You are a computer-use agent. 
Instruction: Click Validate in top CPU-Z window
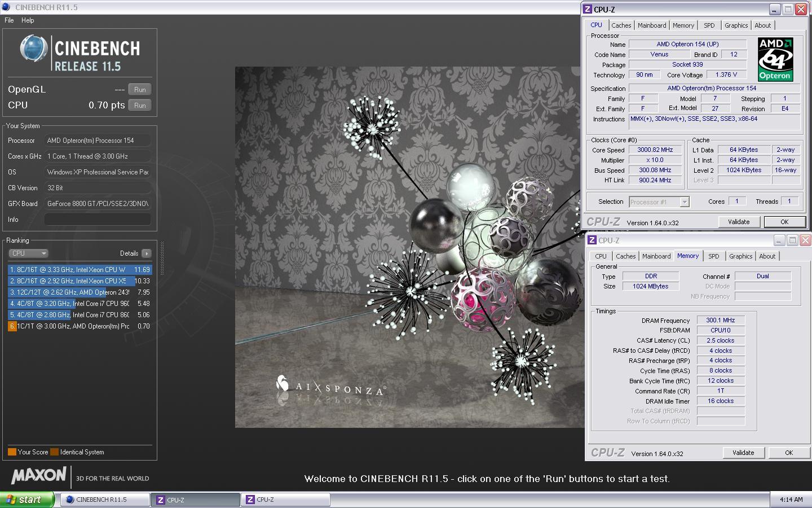(739, 222)
